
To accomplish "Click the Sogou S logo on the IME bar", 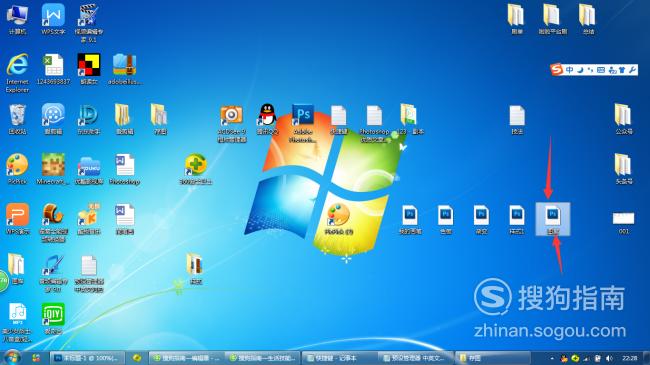I will tap(556, 70).
